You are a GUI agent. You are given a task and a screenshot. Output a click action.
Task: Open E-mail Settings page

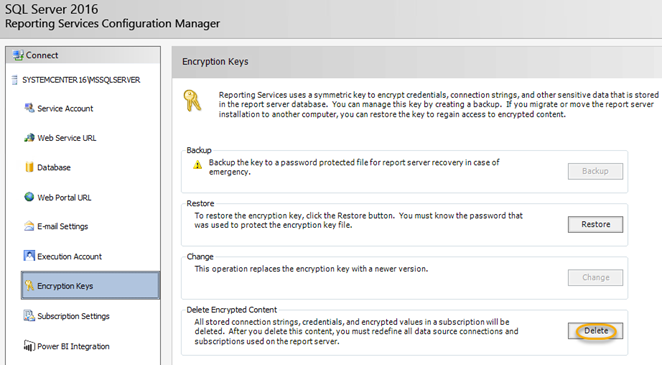pos(62,227)
